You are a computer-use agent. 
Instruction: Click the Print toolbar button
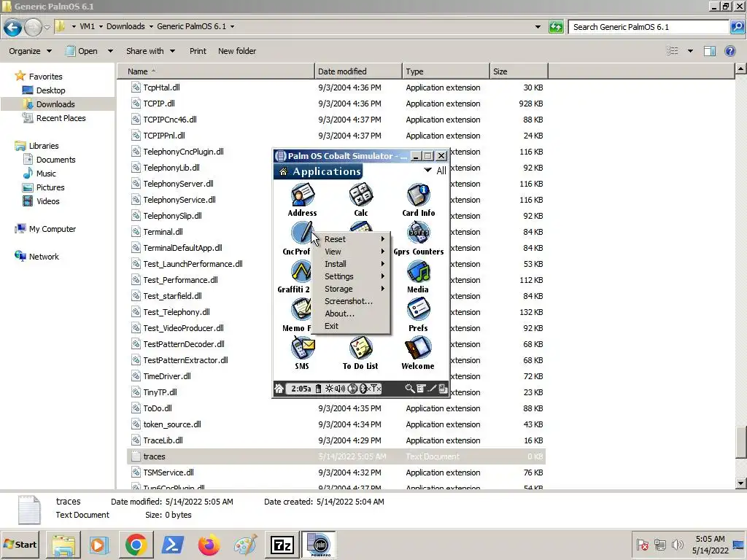[x=198, y=51]
